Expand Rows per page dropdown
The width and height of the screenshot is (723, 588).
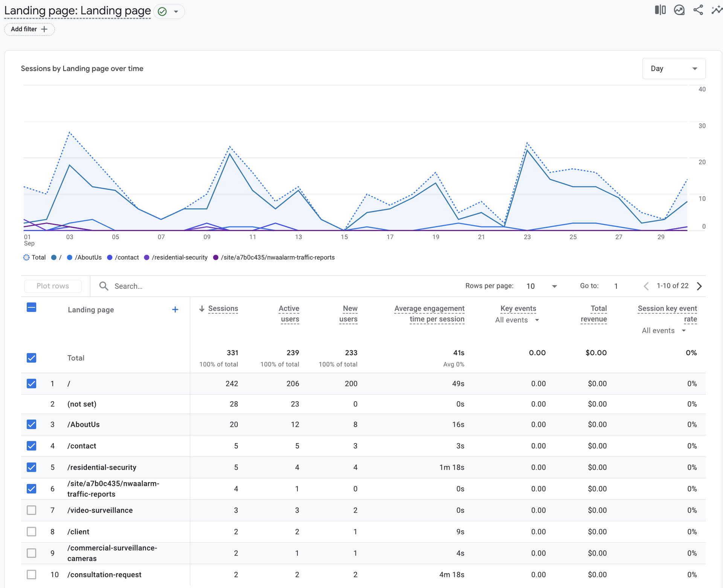click(x=541, y=286)
